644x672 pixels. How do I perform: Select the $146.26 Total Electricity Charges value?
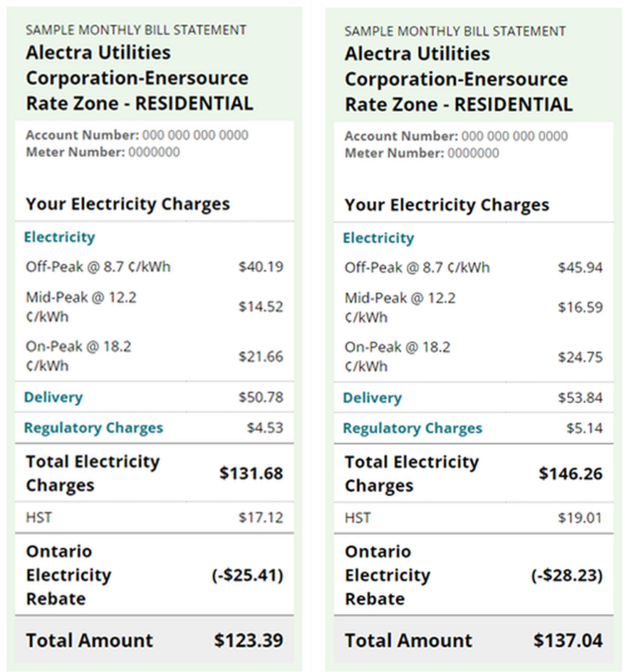tap(570, 474)
